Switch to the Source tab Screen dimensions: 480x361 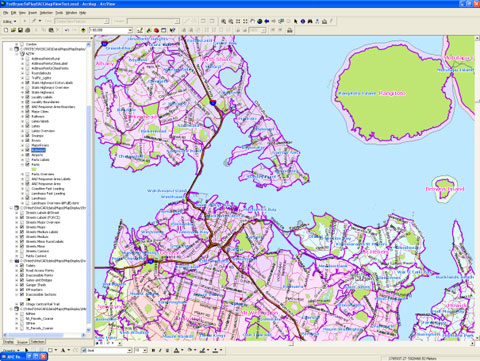click(22, 342)
